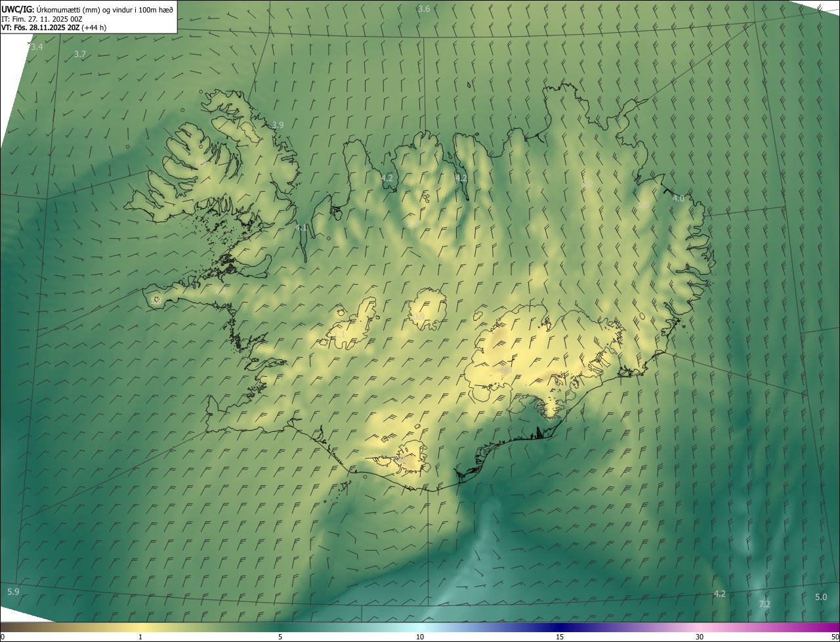Click the 5.0 value label
The width and height of the screenshot is (840, 642).
821,597
